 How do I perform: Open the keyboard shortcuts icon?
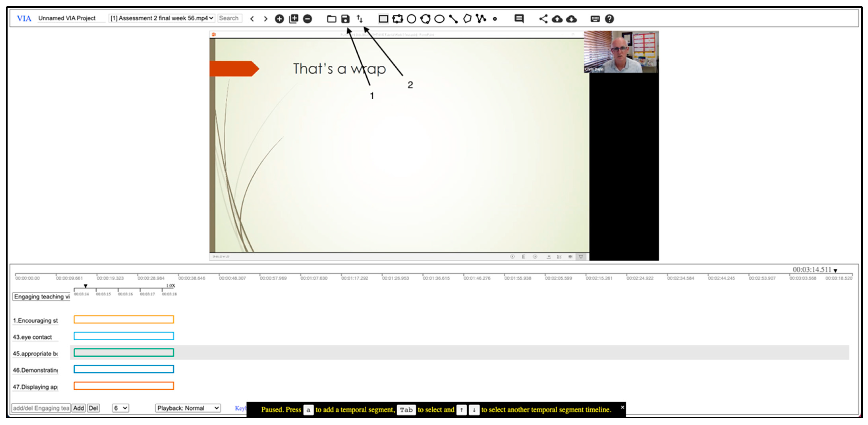tap(595, 19)
